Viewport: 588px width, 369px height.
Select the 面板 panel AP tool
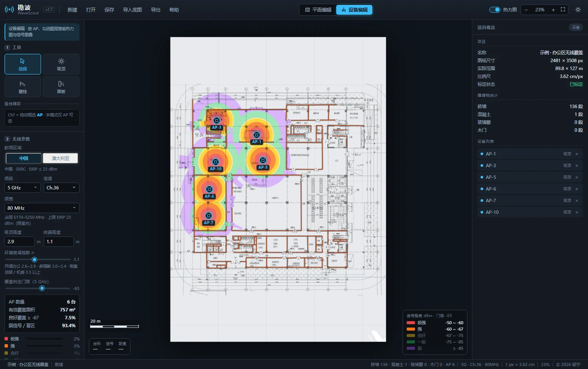click(x=61, y=87)
